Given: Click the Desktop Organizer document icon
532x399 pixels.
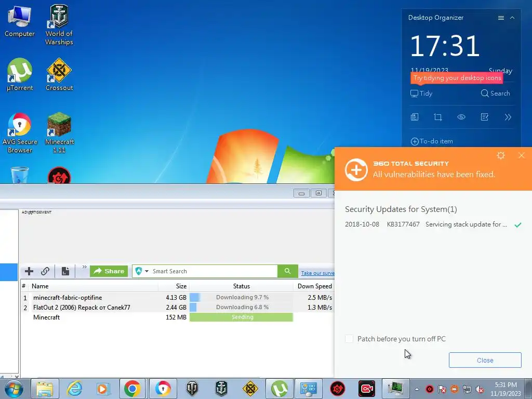Looking at the screenshot, I should (415, 117).
